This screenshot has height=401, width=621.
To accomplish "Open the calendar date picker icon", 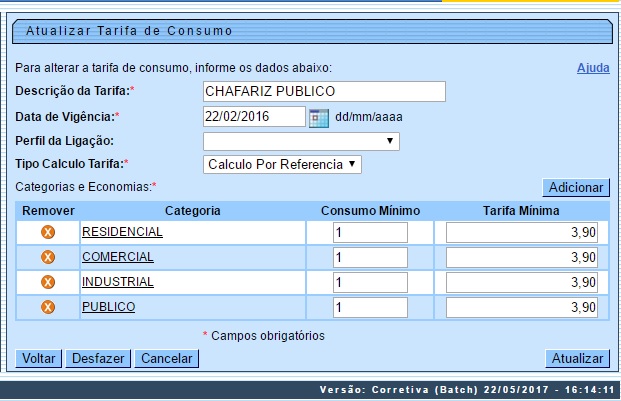I will 319,117.
